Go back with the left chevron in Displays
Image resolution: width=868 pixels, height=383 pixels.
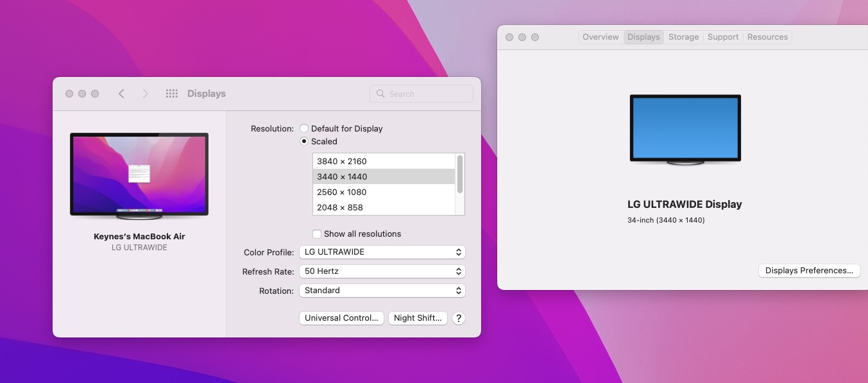tap(121, 94)
